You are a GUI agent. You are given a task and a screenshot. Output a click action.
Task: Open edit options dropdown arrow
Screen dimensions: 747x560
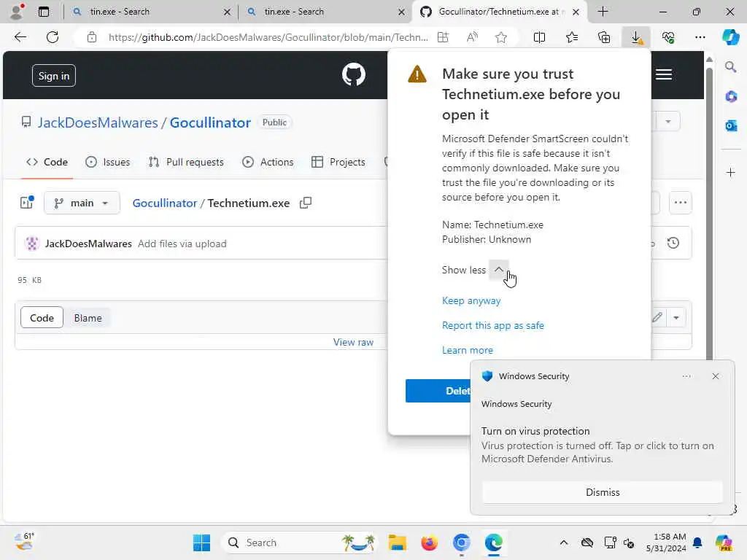676,318
